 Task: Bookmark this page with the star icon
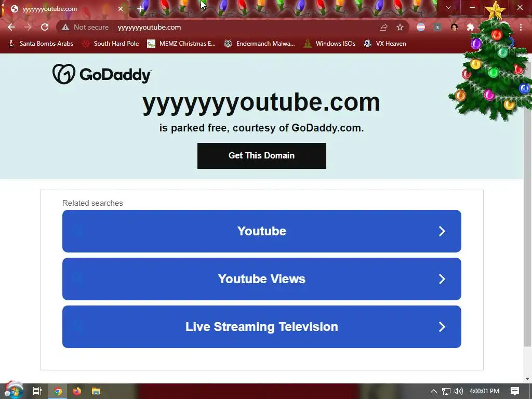point(400,27)
